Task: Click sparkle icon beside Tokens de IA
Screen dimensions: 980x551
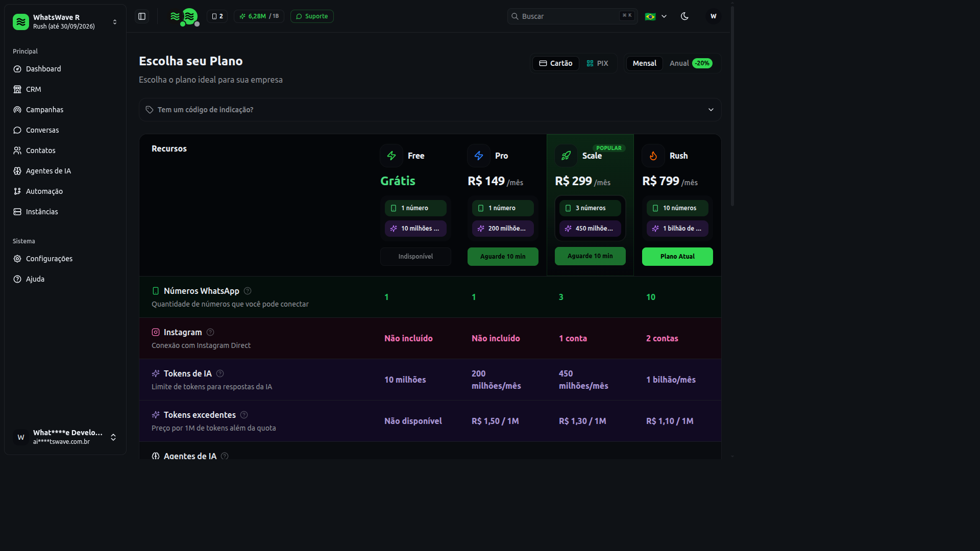Action: click(156, 373)
